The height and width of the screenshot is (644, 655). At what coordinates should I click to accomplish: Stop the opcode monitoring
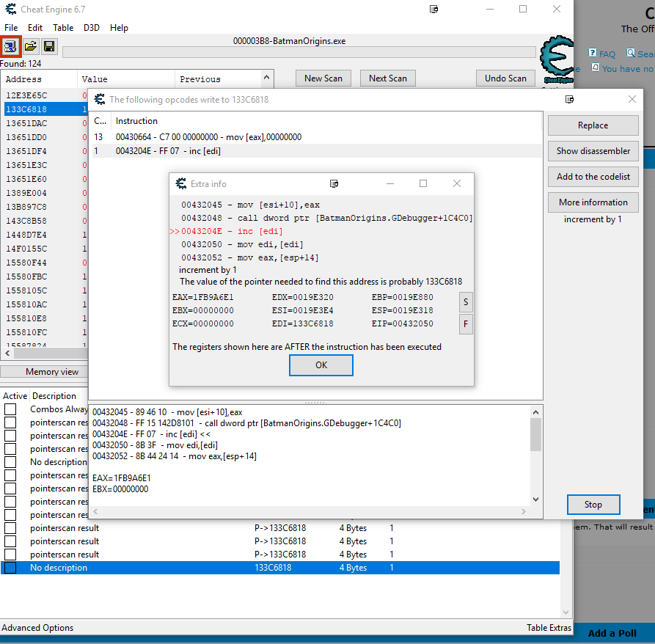[x=593, y=505]
